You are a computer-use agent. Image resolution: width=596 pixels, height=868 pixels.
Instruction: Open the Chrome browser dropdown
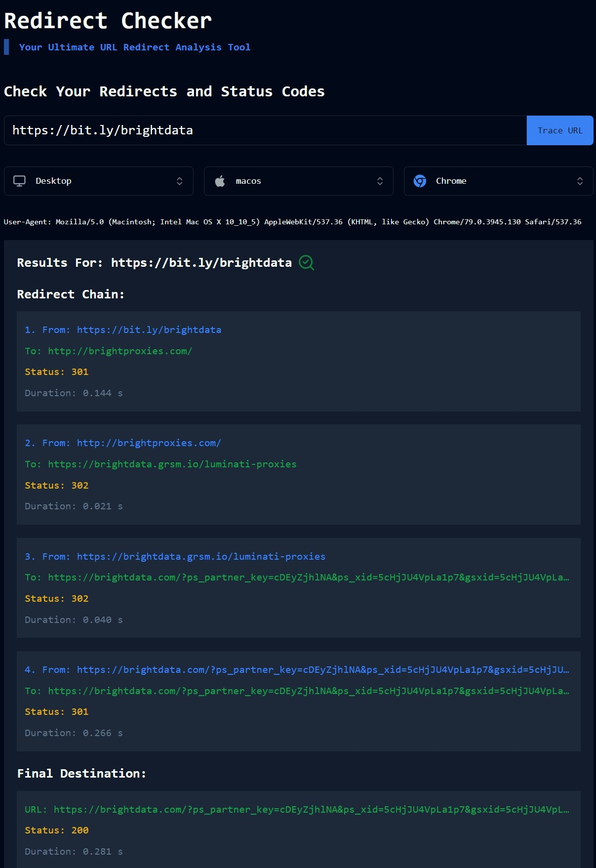499,181
